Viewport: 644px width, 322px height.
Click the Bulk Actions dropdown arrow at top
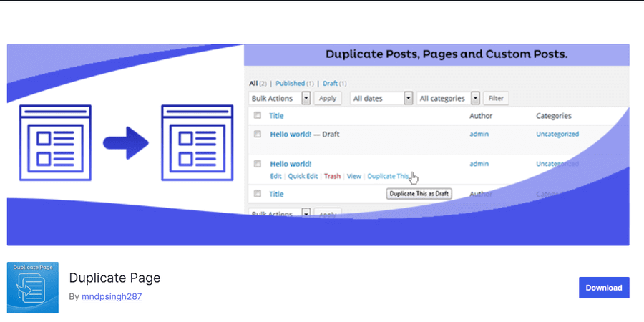point(306,99)
